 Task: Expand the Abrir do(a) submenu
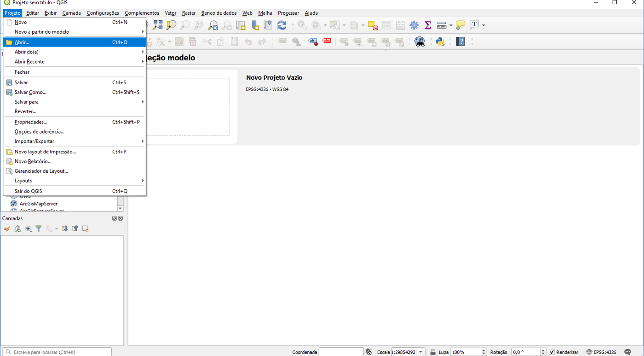(74, 52)
